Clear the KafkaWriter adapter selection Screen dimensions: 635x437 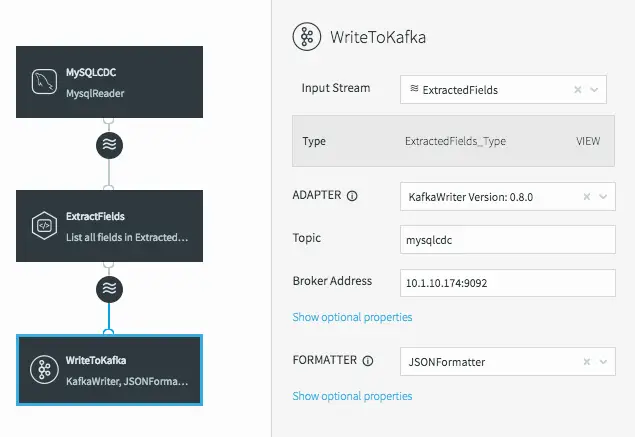tap(587, 198)
